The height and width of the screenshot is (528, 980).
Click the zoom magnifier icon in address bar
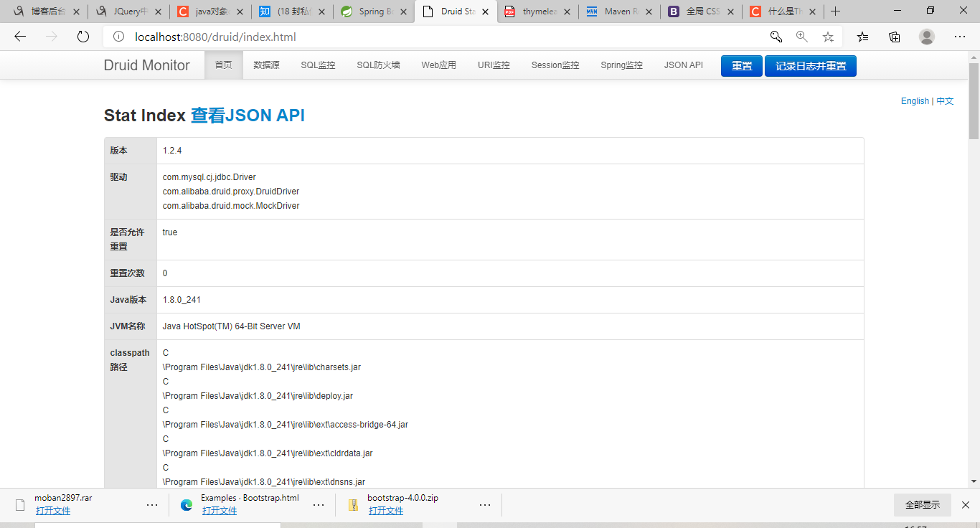pyautogui.click(x=801, y=37)
